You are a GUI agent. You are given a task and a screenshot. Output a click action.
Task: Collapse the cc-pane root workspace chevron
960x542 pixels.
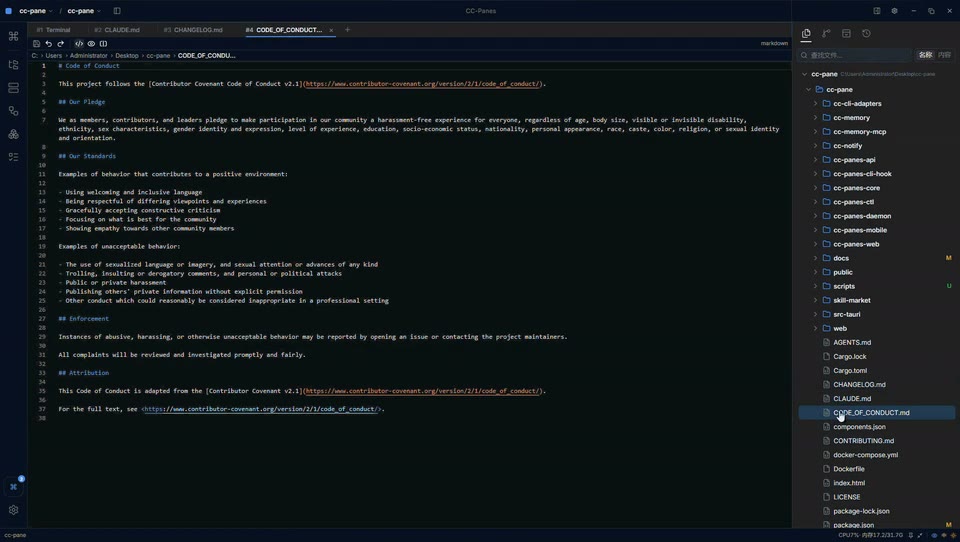tap(804, 74)
